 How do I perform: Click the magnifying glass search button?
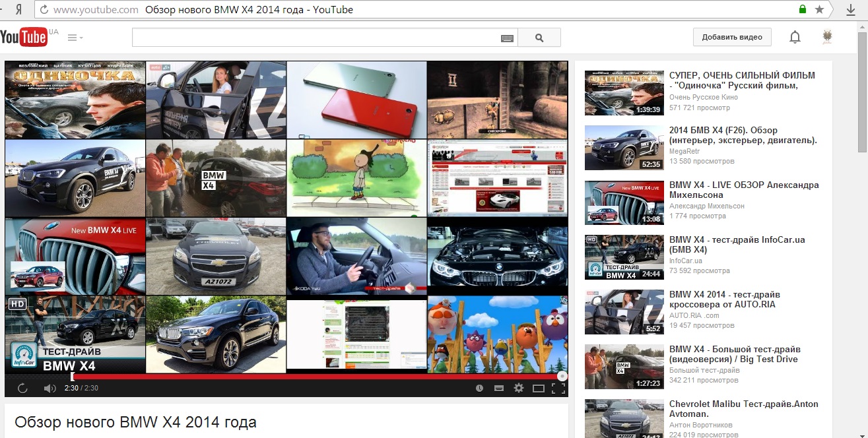tap(539, 38)
